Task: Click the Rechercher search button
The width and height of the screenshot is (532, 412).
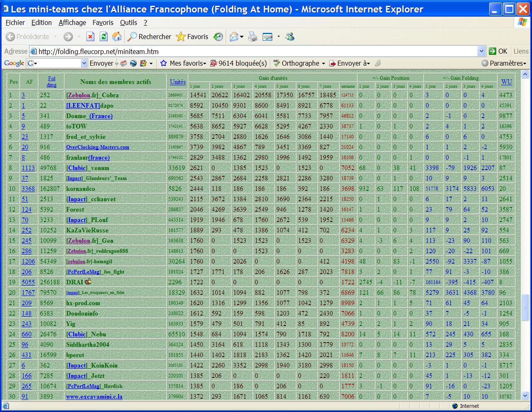Action: tap(149, 37)
